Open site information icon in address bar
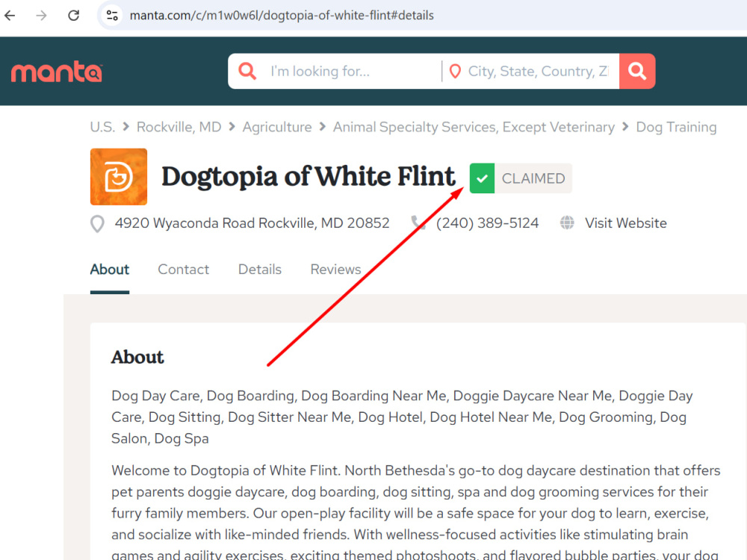The image size is (747, 560). click(113, 15)
